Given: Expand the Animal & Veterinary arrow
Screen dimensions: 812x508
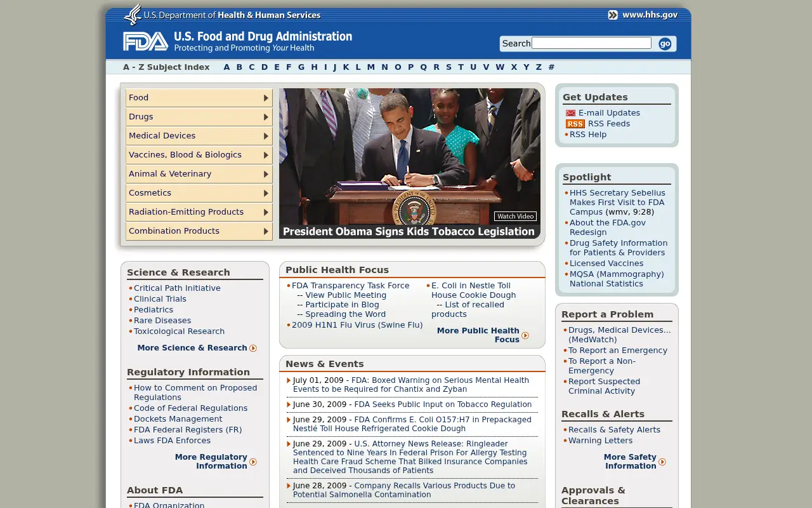Looking at the screenshot, I should click(266, 174).
